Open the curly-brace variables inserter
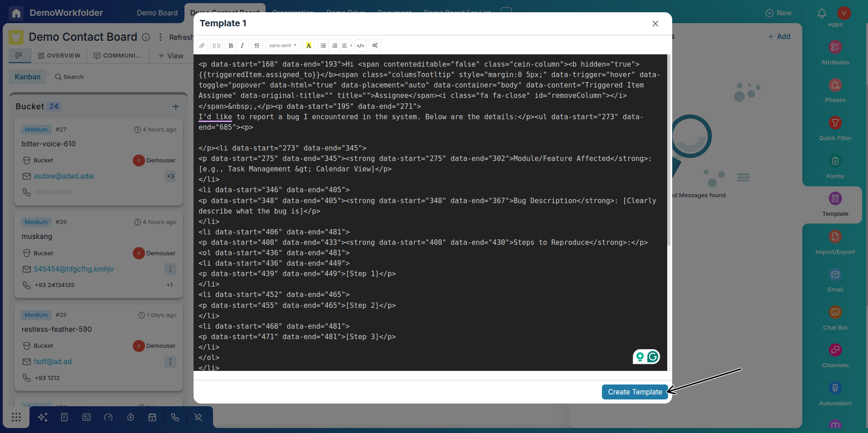868x433 pixels. tap(217, 45)
